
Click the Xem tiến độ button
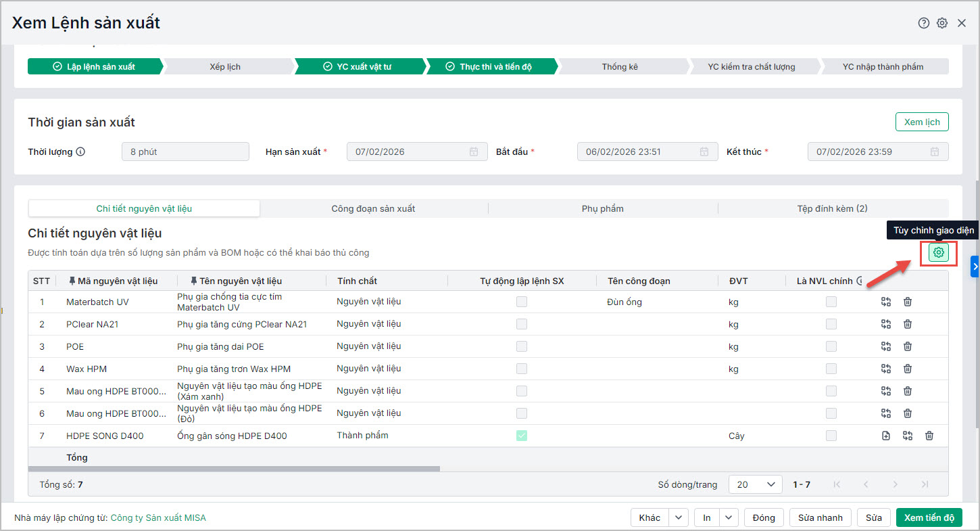coord(929,517)
